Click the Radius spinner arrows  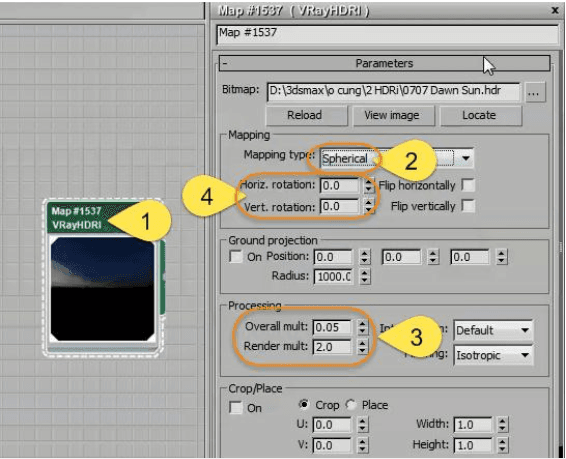tap(365, 277)
